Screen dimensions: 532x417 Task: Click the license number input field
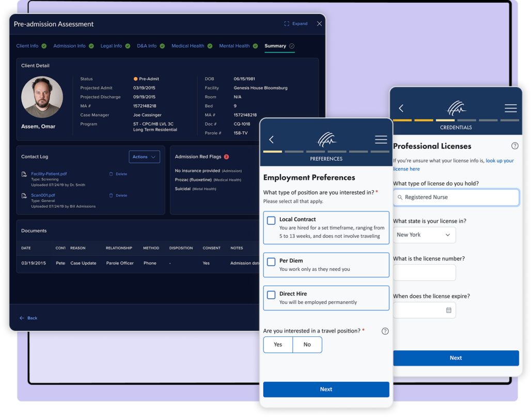point(424,272)
